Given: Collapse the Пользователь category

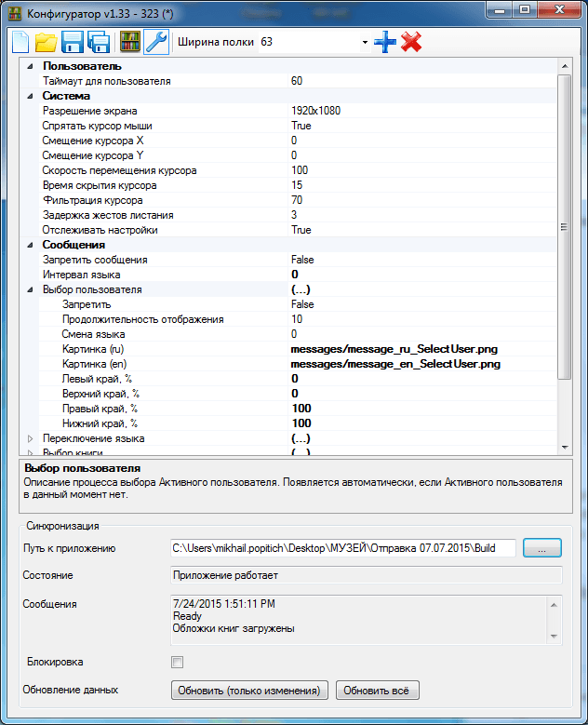Looking at the screenshot, I should (30, 67).
